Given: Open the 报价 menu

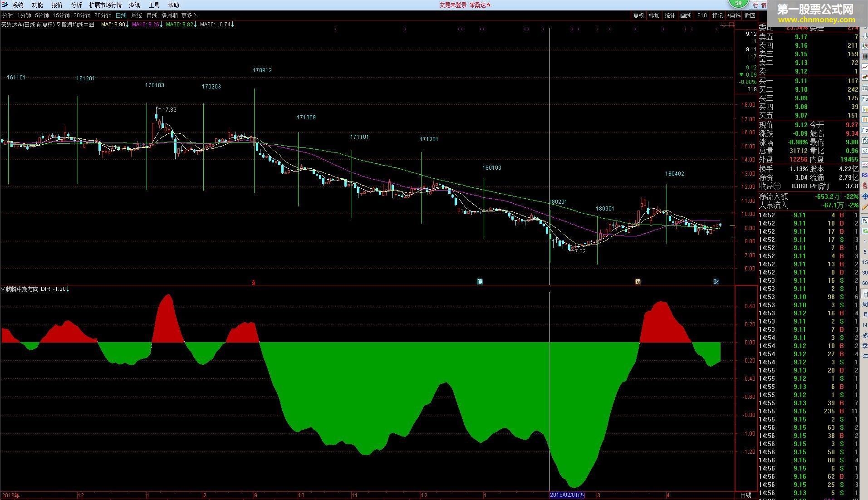Looking at the screenshot, I should click(57, 5).
